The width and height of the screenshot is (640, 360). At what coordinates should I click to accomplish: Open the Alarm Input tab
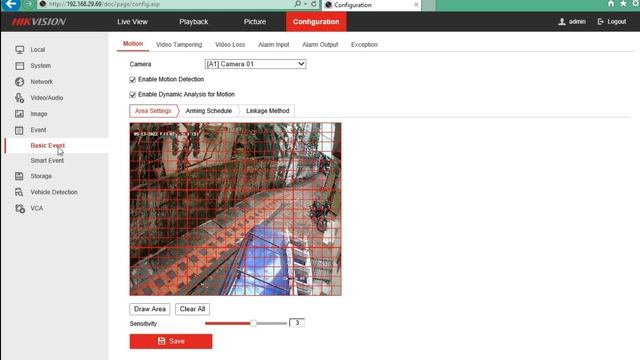coord(273,44)
